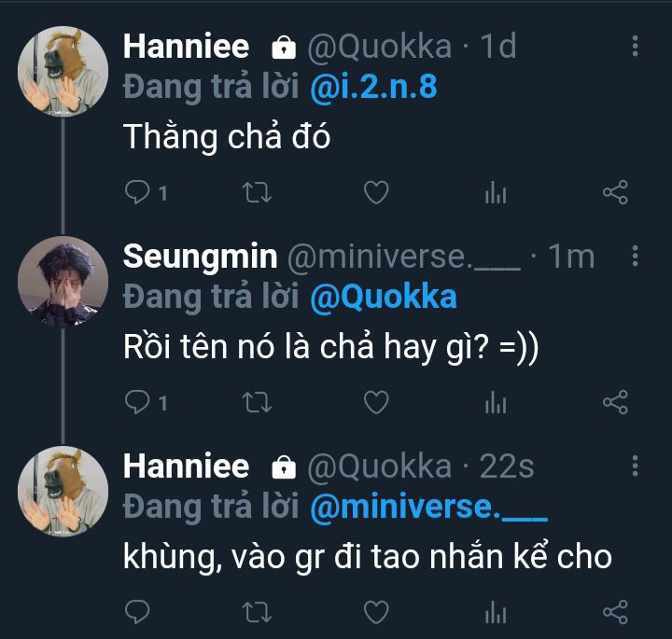
Task: Open Seungmin's profile picture
Action: [63, 281]
